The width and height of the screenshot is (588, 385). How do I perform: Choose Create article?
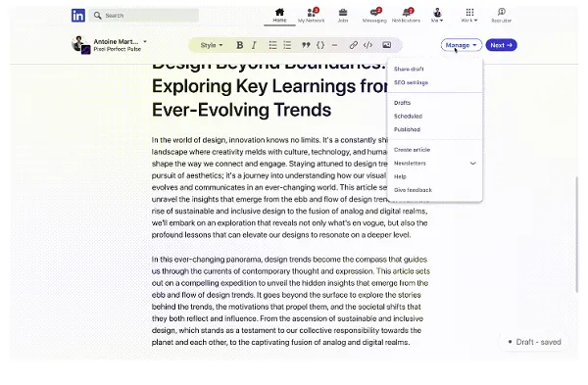click(412, 150)
